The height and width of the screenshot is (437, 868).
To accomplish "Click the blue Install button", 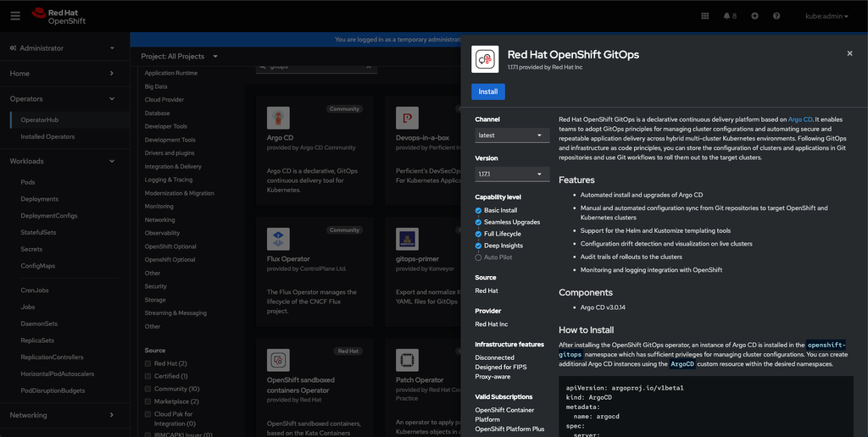I will click(488, 91).
